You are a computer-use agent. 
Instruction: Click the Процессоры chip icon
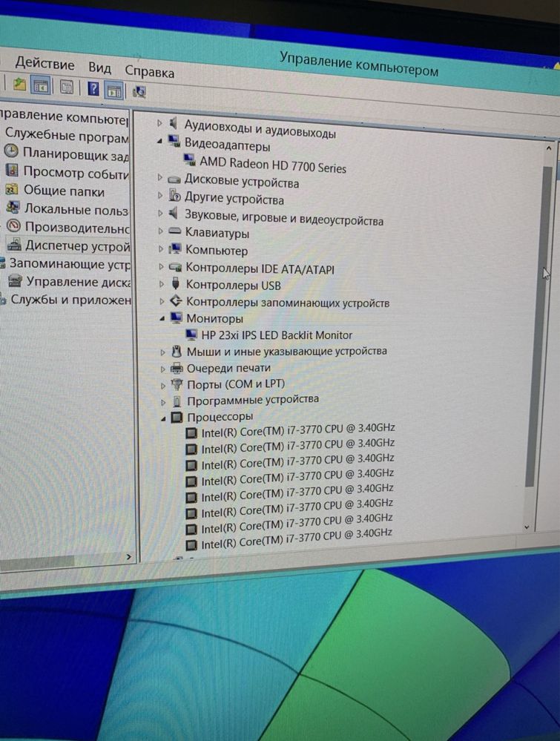tap(177, 418)
